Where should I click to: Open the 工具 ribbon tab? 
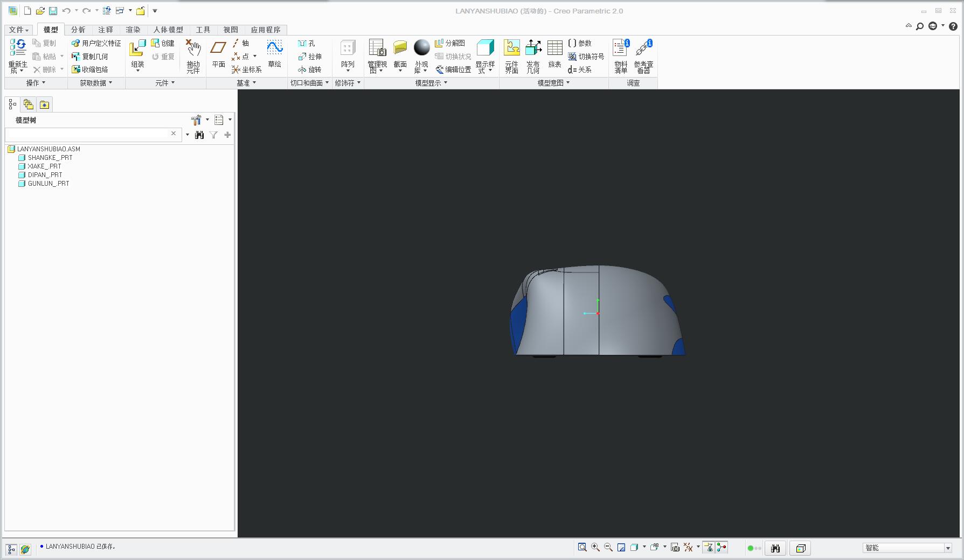(x=203, y=30)
